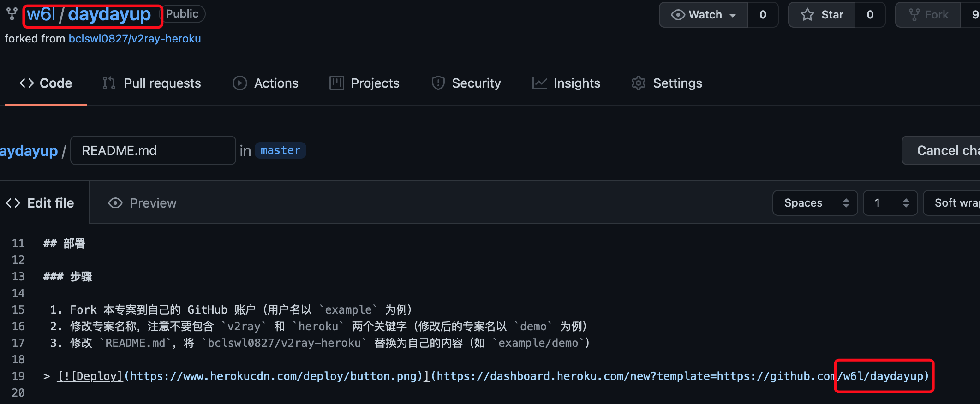Click the Fork button icon
980x404 pixels.
coord(914,15)
